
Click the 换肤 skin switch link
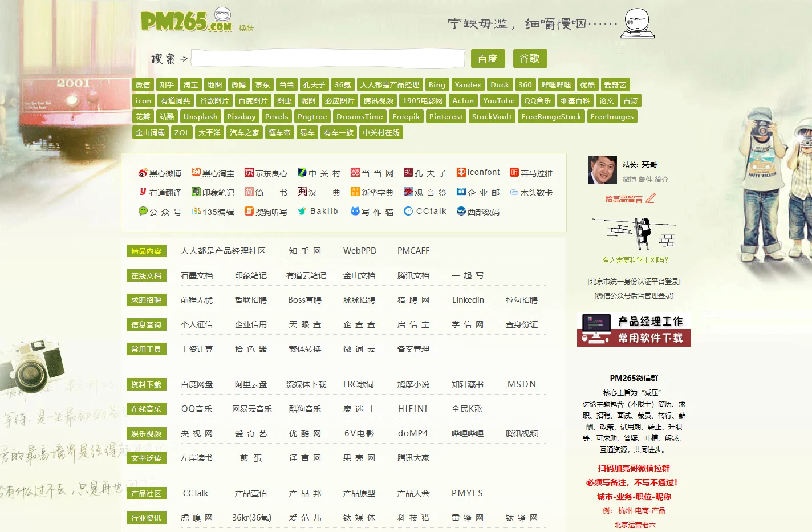pyautogui.click(x=246, y=28)
